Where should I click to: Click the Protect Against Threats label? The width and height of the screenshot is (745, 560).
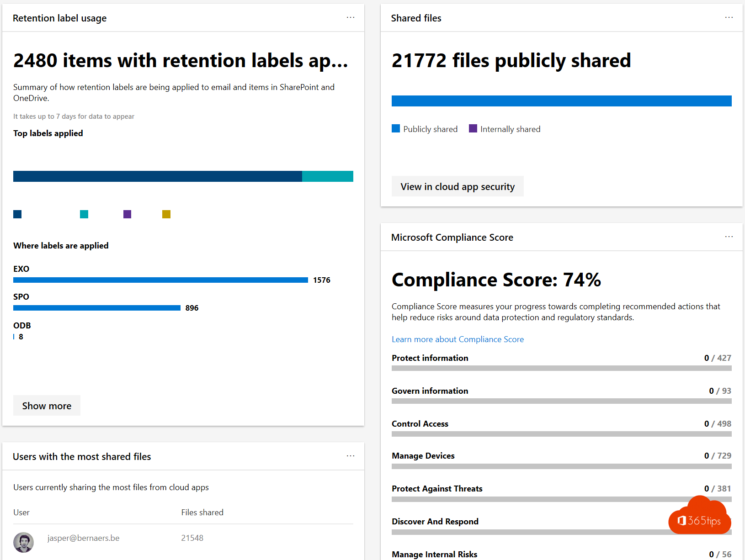(x=437, y=489)
